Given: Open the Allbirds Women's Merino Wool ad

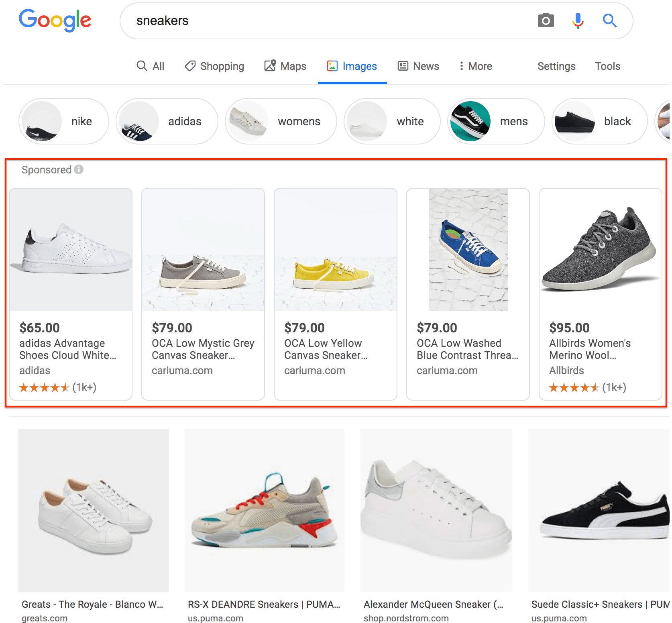Looking at the screenshot, I should pyautogui.click(x=600, y=294).
